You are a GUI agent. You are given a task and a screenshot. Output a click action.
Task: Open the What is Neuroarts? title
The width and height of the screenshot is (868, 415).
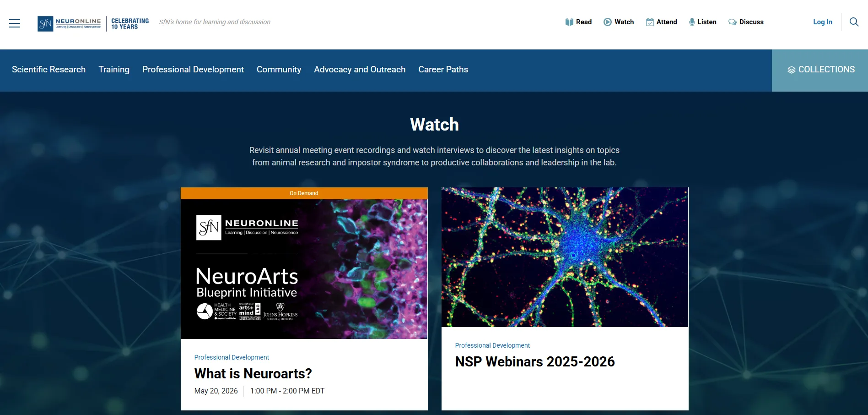(x=253, y=374)
